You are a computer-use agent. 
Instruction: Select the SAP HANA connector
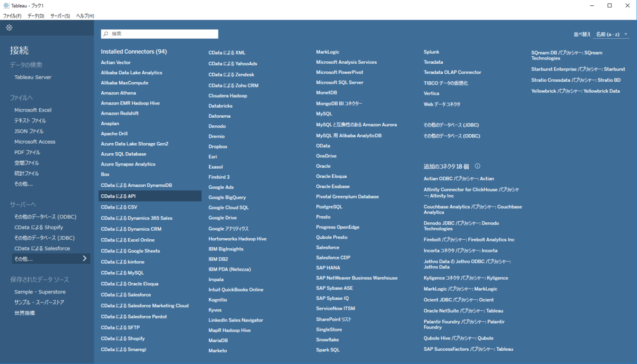(x=329, y=267)
